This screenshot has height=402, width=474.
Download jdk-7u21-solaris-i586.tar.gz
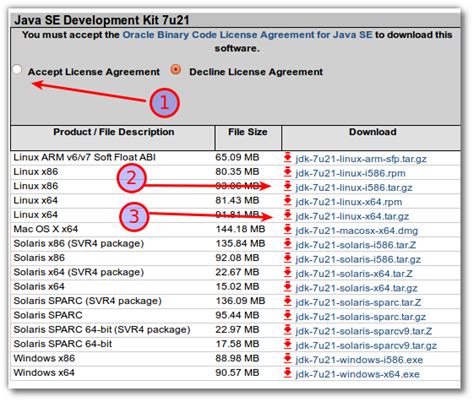click(358, 259)
